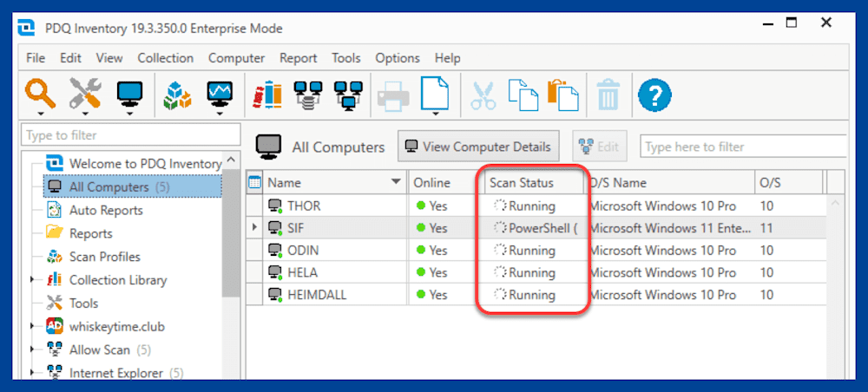Click the View Computer Details button
868x392 pixels.
478,147
